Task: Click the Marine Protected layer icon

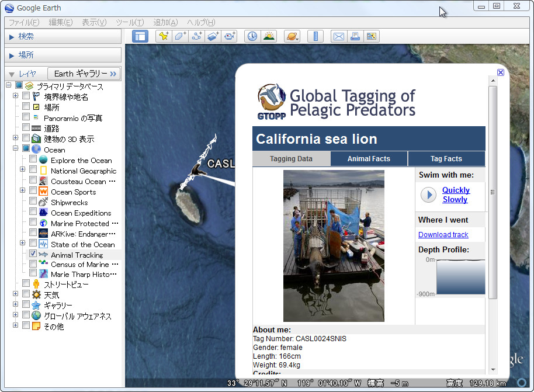Action: pyautogui.click(x=43, y=223)
